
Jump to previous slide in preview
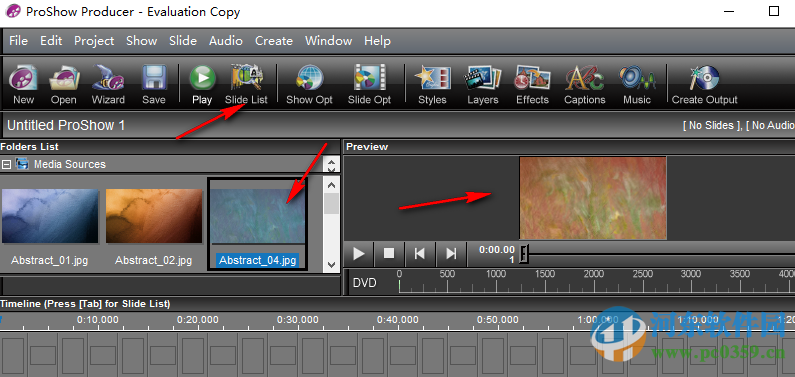(420, 253)
